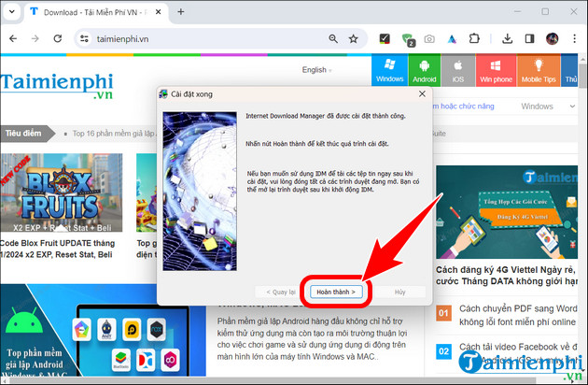Screen dimensions: 588x385
Task: Open the Chrome three-dot menu
Action: (x=575, y=38)
